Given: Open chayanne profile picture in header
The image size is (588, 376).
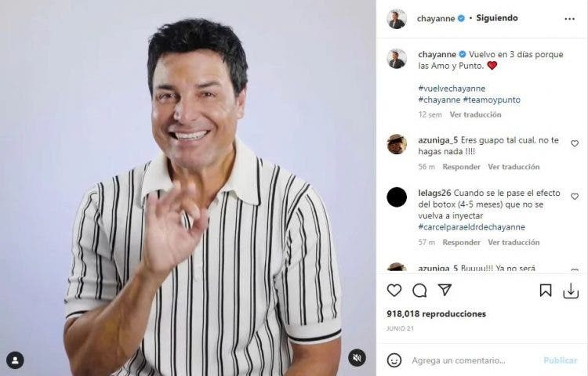Looking at the screenshot, I should [x=397, y=19].
